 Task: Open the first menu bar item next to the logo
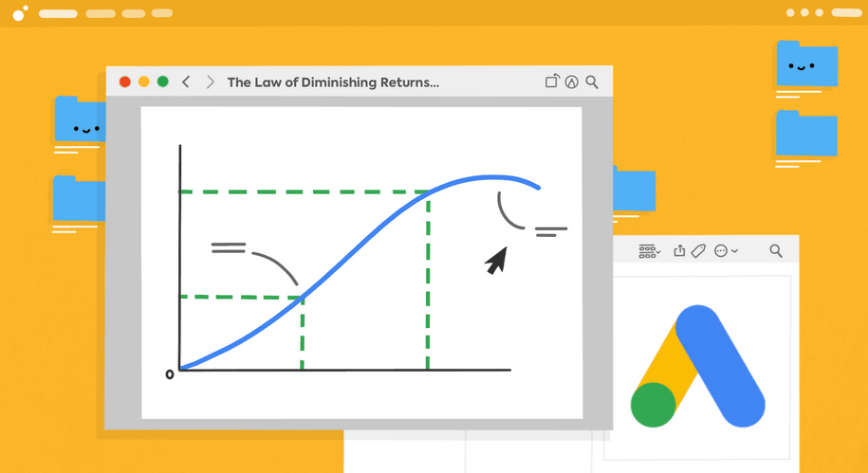58,13
